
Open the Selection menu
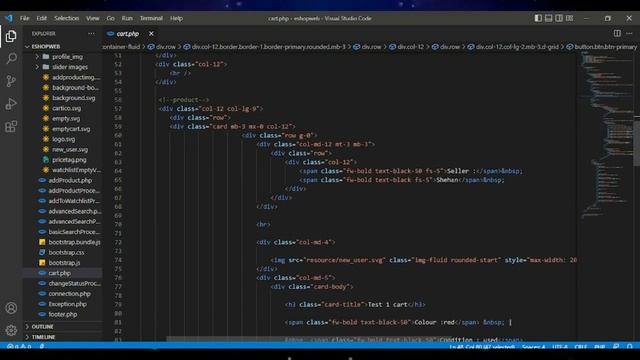67,18
